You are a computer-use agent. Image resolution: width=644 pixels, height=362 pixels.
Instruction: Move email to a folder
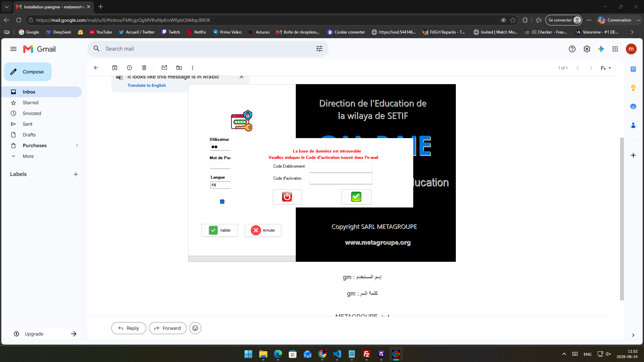(179, 68)
